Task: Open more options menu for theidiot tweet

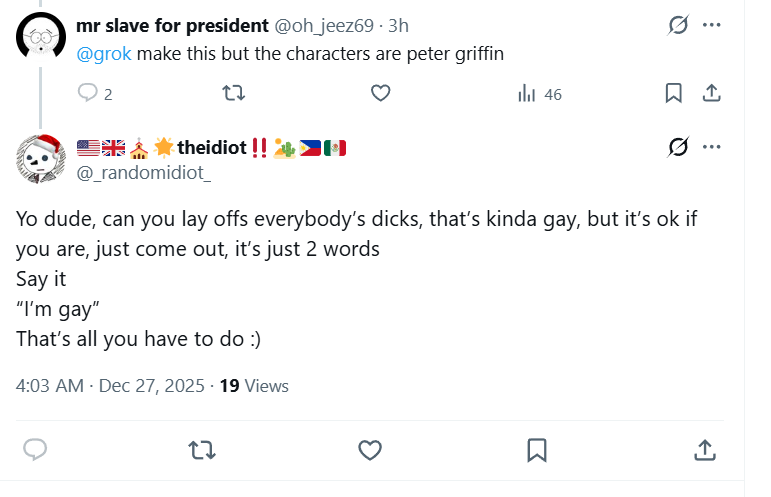Action: (x=712, y=147)
